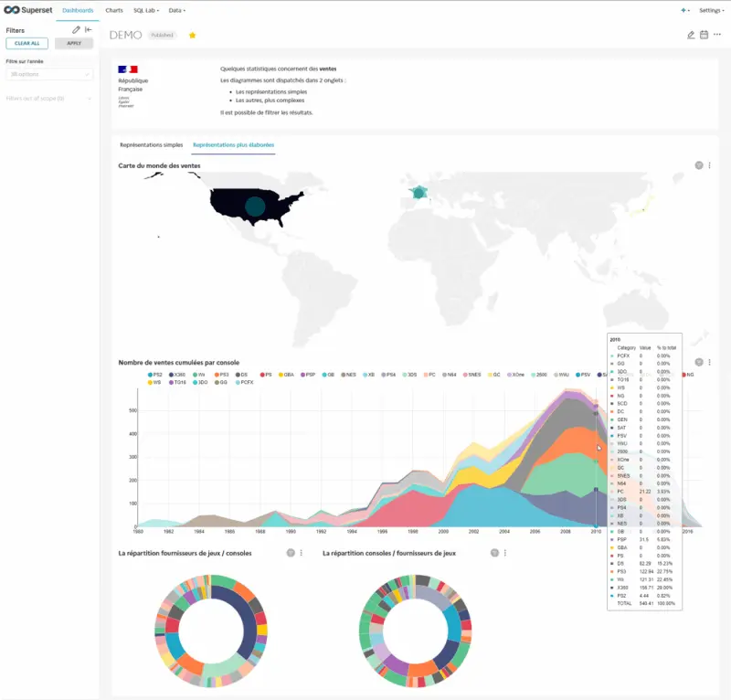Edit filters with the pencil icon
Viewport: 731px width, 700px height.
[x=76, y=30]
